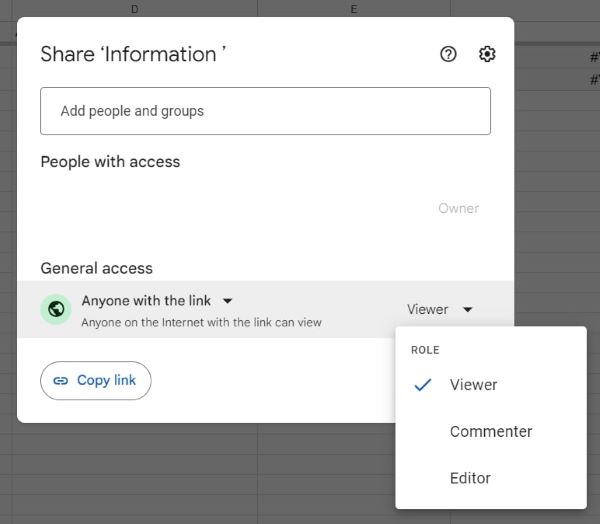Click the blue checkmark beside Viewer
Viewport: 600px width, 524px height.
[423, 385]
